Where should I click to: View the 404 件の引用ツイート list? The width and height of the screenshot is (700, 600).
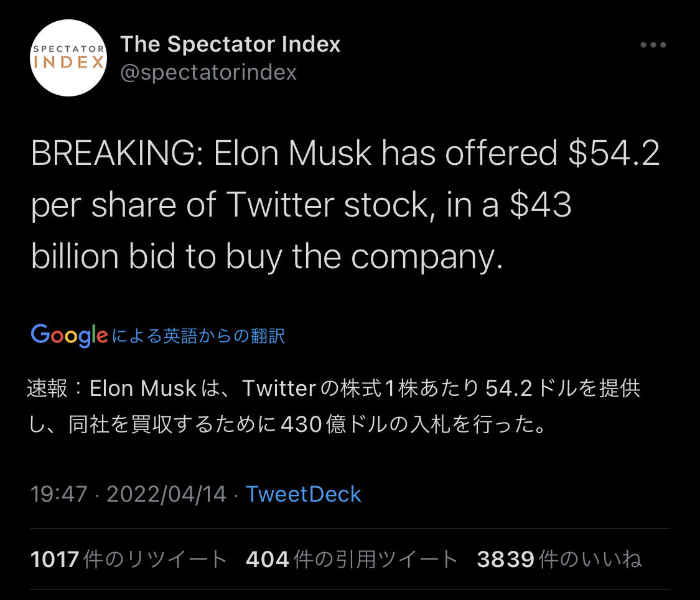coord(352,560)
